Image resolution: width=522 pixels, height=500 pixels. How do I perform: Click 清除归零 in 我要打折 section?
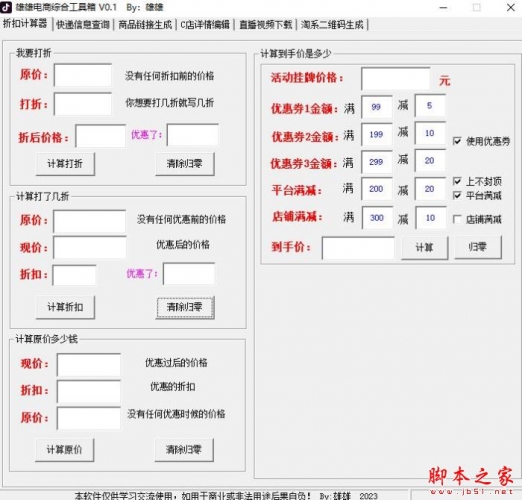point(185,164)
